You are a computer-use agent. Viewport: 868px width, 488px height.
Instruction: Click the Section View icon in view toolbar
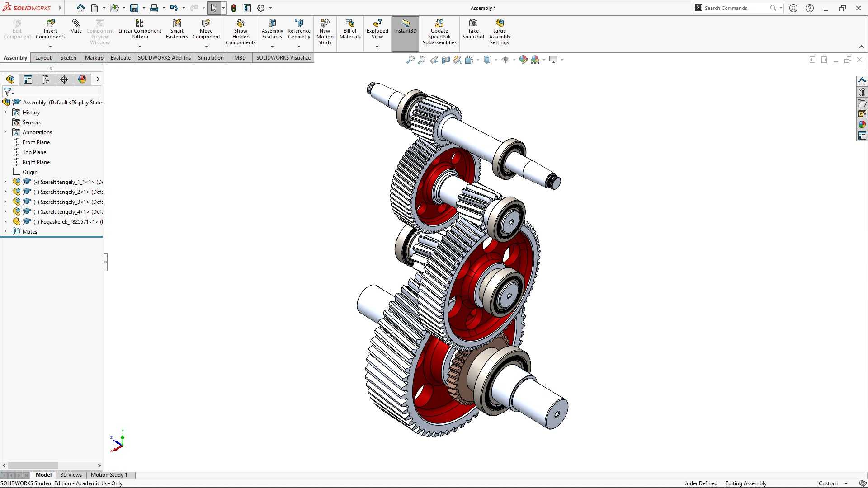click(445, 60)
